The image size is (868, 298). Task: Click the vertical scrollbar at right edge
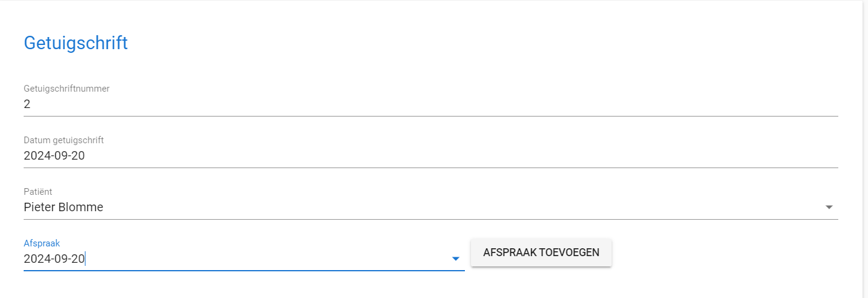865,149
